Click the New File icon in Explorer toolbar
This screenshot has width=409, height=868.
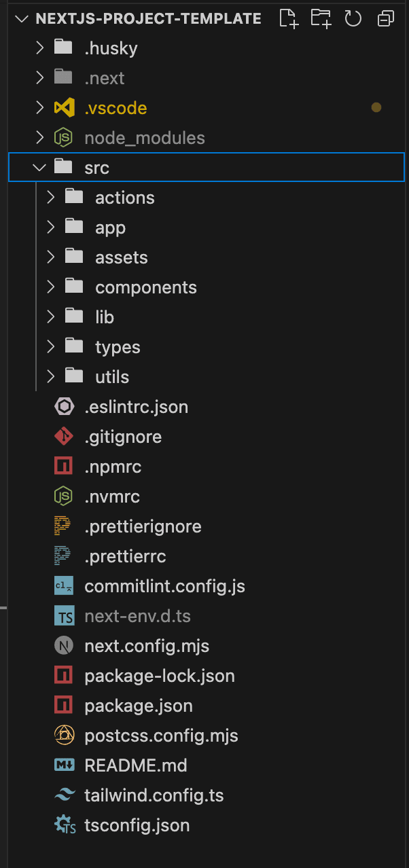pyautogui.click(x=288, y=18)
